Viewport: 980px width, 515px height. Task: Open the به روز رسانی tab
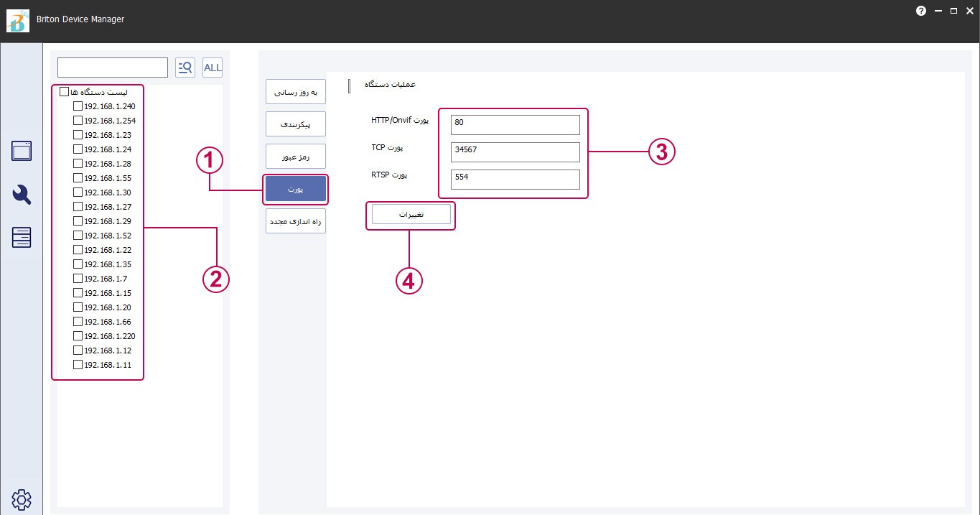click(296, 92)
